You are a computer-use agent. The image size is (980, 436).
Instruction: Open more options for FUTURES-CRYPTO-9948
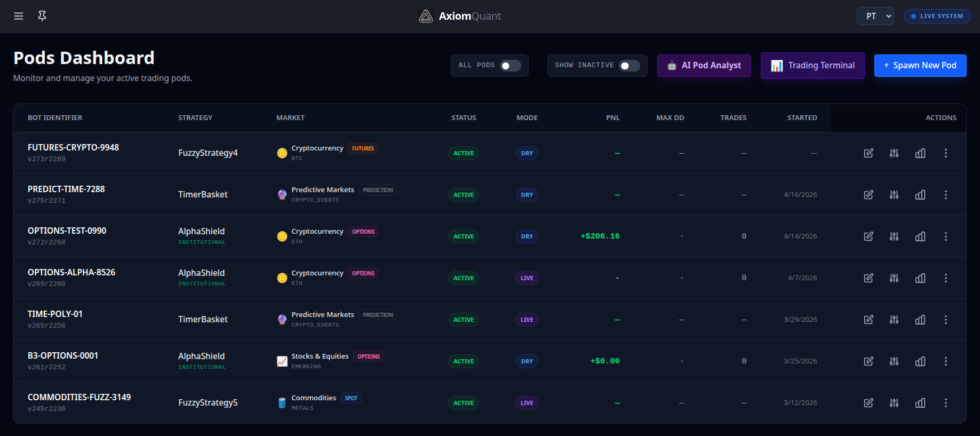(946, 153)
